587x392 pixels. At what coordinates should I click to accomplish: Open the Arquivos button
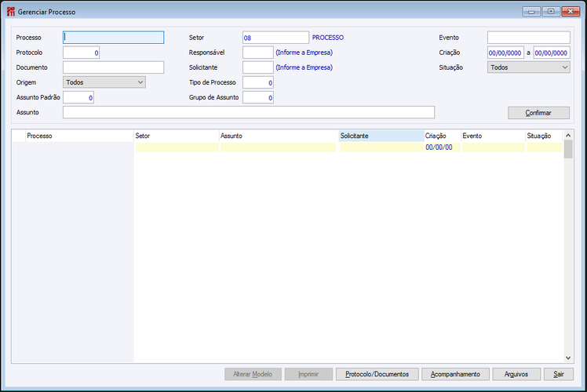point(516,374)
